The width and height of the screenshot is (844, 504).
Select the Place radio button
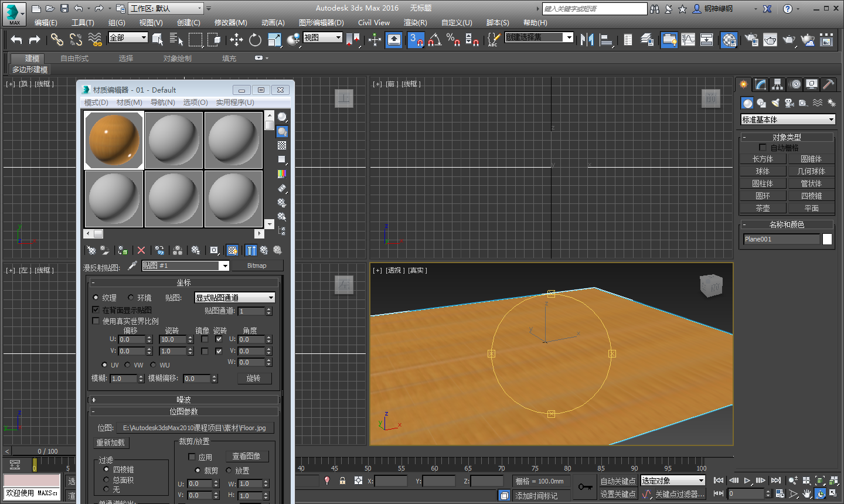[x=229, y=470]
